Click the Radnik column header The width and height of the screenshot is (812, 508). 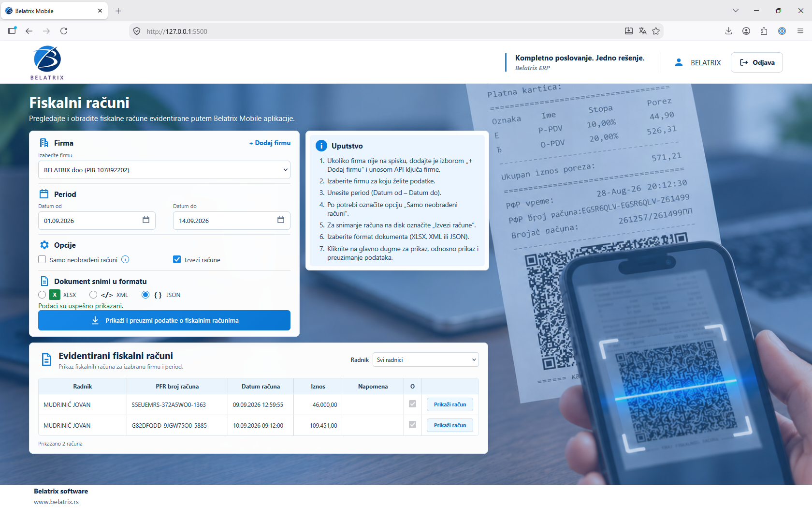(x=83, y=386)
